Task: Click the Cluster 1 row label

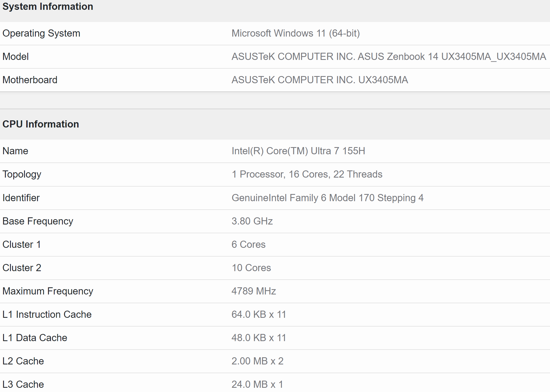Action: coord(21,245)
